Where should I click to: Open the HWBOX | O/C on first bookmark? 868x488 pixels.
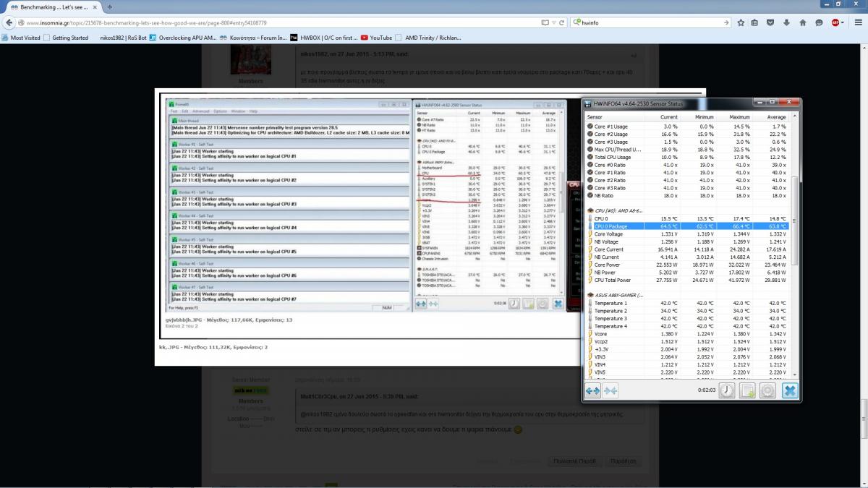pyautogui.click(x=323, y=38)
